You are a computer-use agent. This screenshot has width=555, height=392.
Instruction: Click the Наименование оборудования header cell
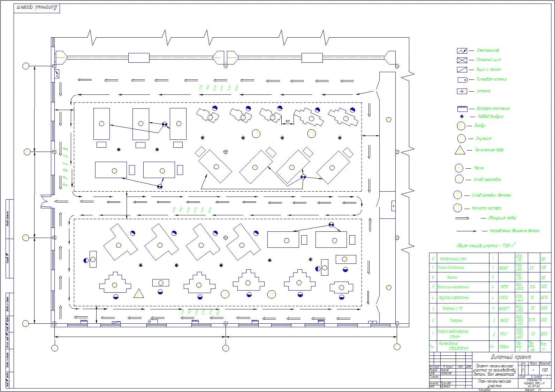(463, 346)
